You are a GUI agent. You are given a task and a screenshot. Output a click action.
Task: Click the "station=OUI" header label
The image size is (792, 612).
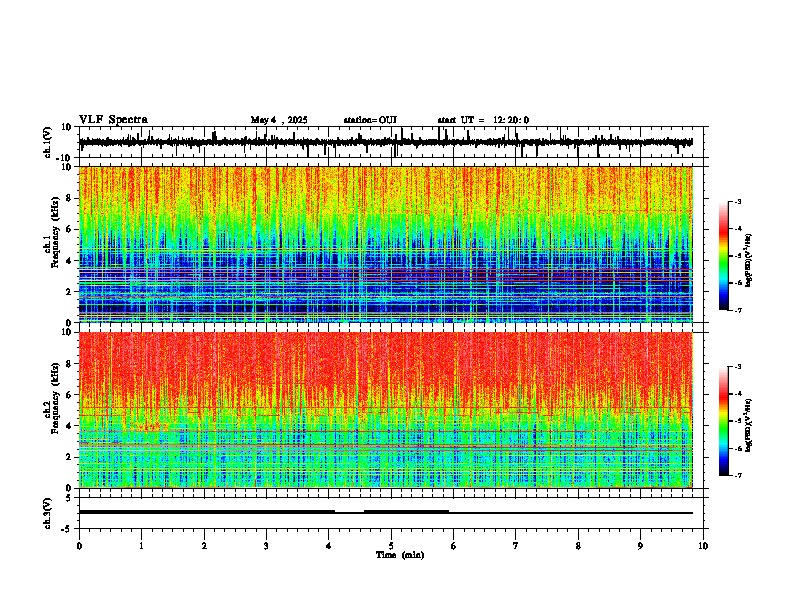(x=370, y=120)
